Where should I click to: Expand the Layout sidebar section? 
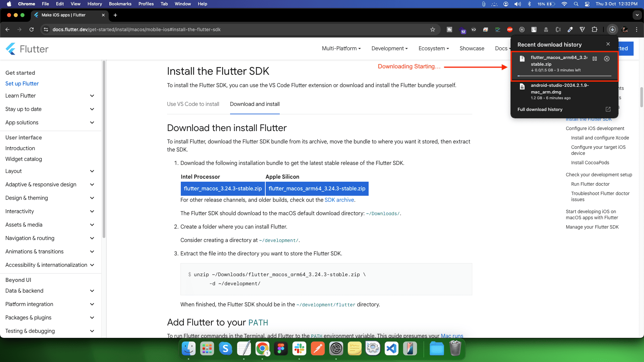coord(92,171)
